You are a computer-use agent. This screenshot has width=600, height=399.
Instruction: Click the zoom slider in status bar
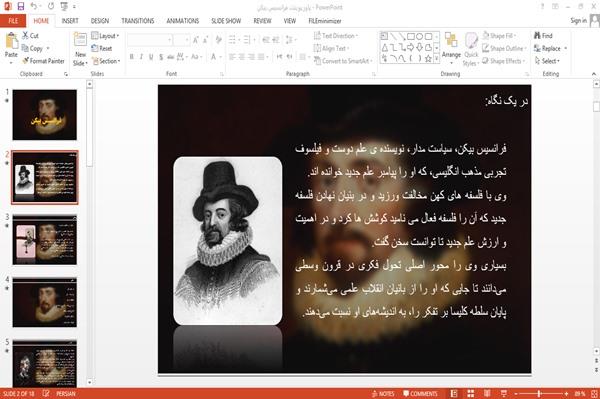click(x=540, y=393)
